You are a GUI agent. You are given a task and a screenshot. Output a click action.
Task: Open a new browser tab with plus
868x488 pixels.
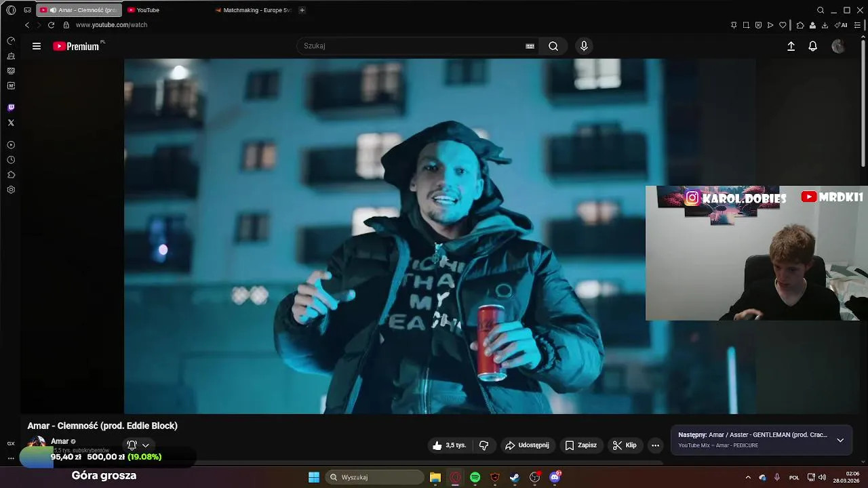click(302, 10)
